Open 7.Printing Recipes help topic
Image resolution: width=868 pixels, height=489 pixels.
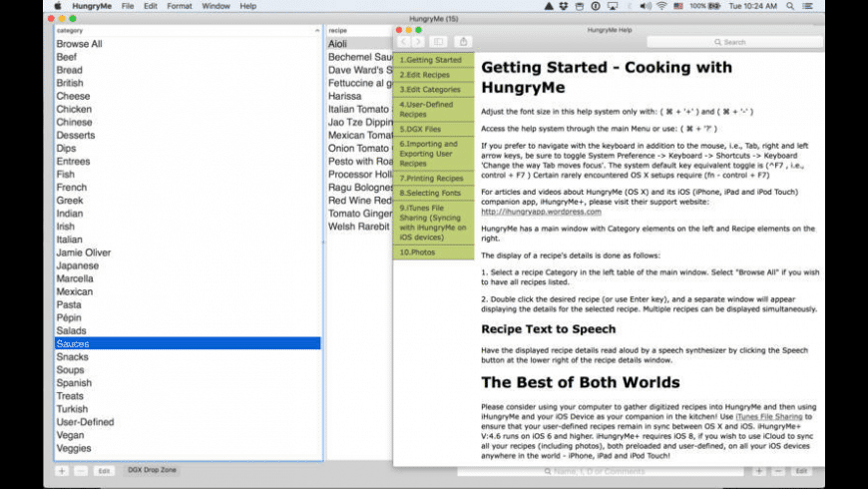click(433, 179)
